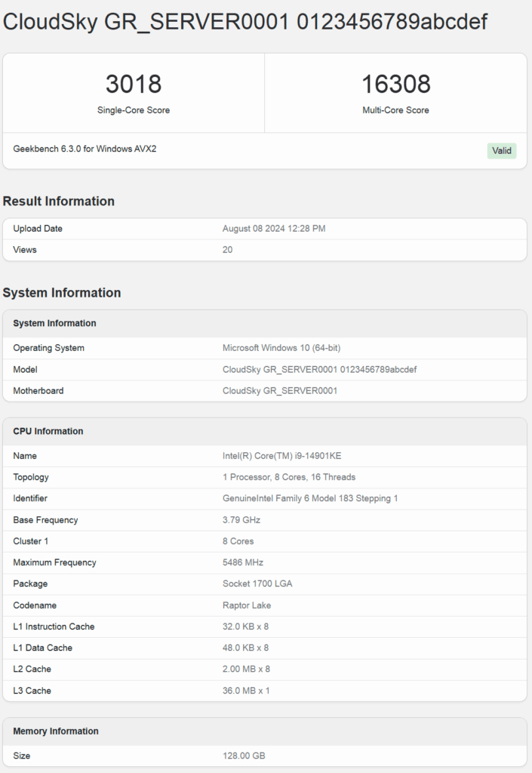
Task: Click the Result Information heading
Action: (x=59, y=201)
